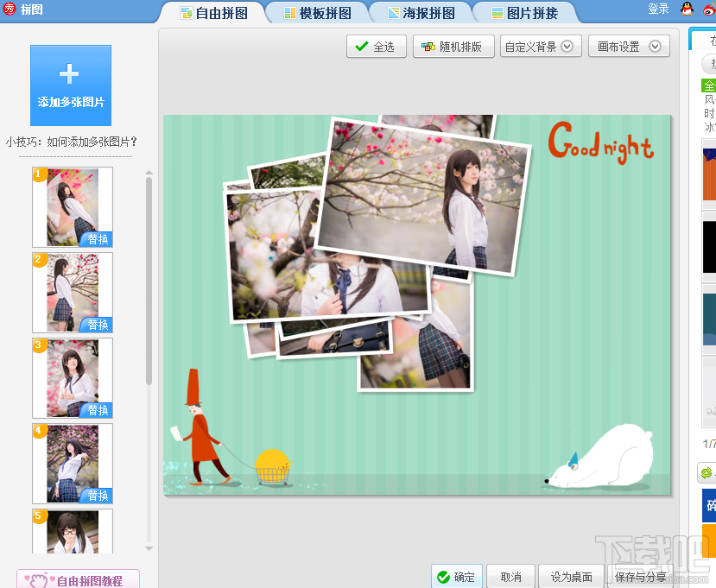Viewport: 716px width, 588px height.
Task: Select thumbnail number 1 in the photo list
Action: [x=73, y=207]
